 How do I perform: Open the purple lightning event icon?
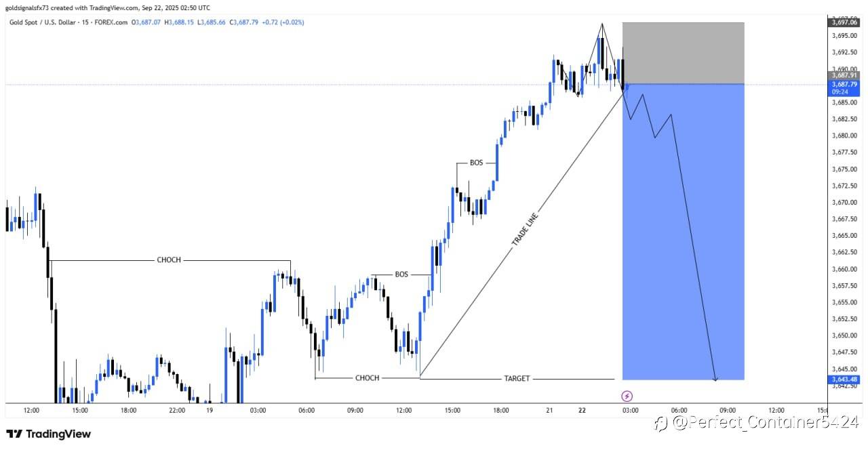click(x=627, y=396)
